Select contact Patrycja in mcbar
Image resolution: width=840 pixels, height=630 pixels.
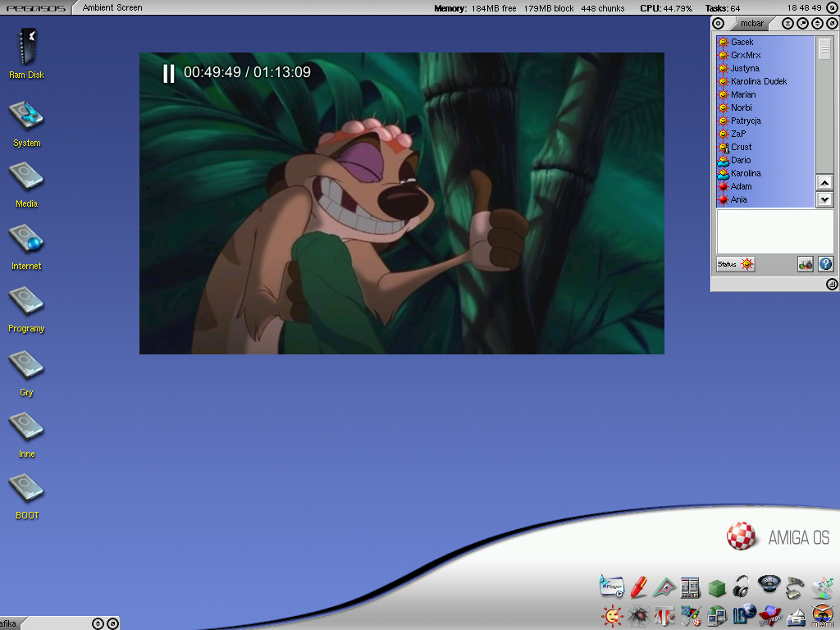click(x=765, y=121)
